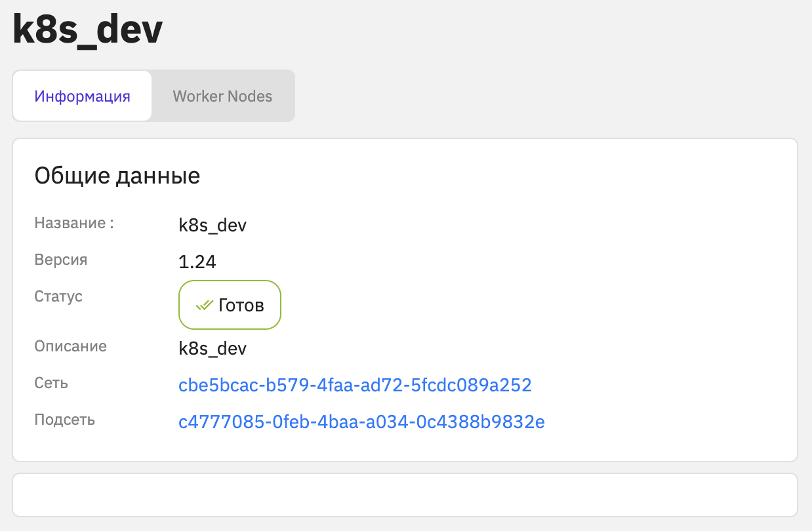
Task: Click the description value k8s_dev
Action: tap(213, 349)
